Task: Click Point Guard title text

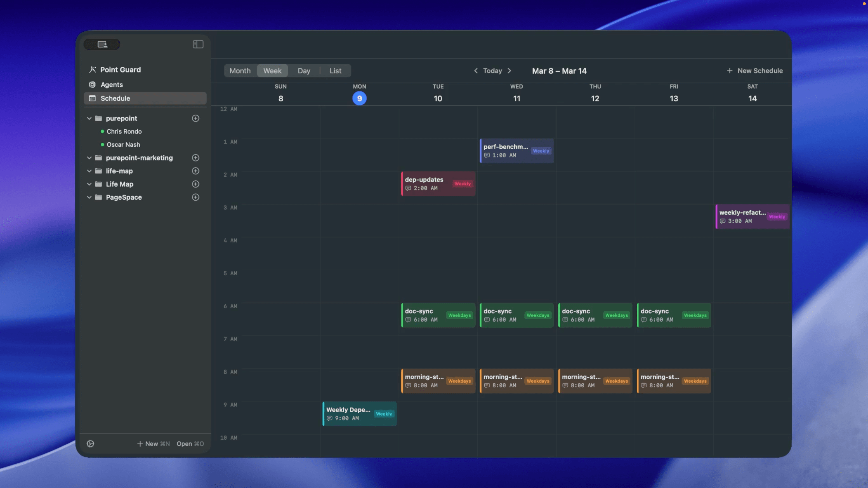Action: coord(121,70)
